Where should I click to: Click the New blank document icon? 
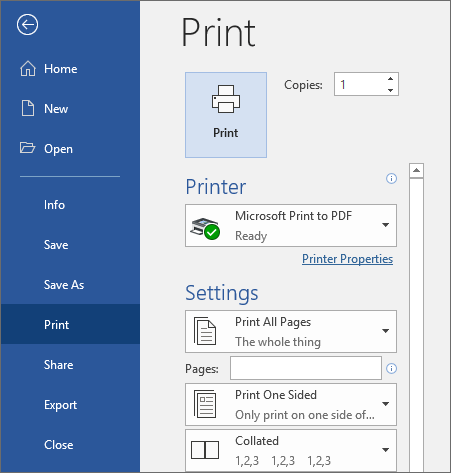28,108
